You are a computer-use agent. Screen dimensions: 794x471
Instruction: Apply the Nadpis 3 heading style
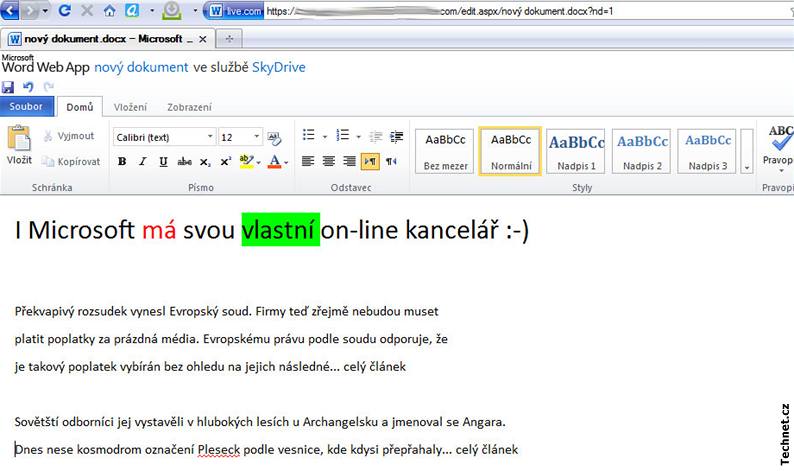pyautogui.click(x=707, y=151)
